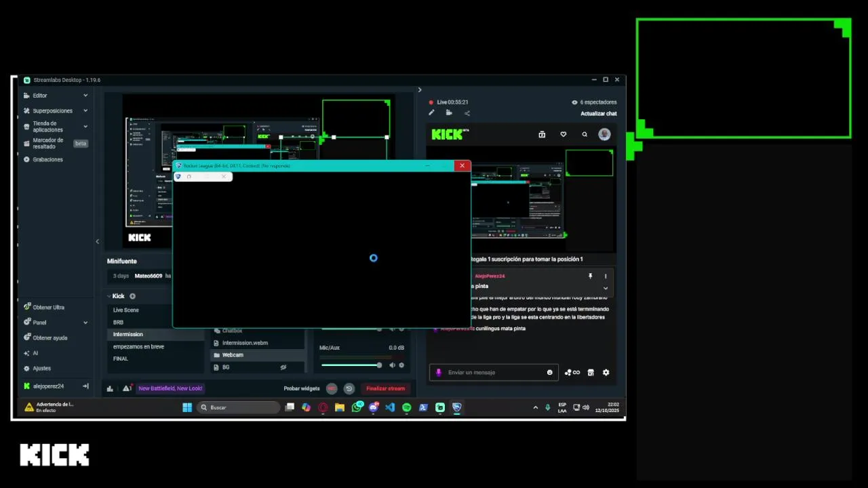Click the chat points infinity icon
Image resolution: width=868 pixels, height=488 pixels.
coord(572,372)
